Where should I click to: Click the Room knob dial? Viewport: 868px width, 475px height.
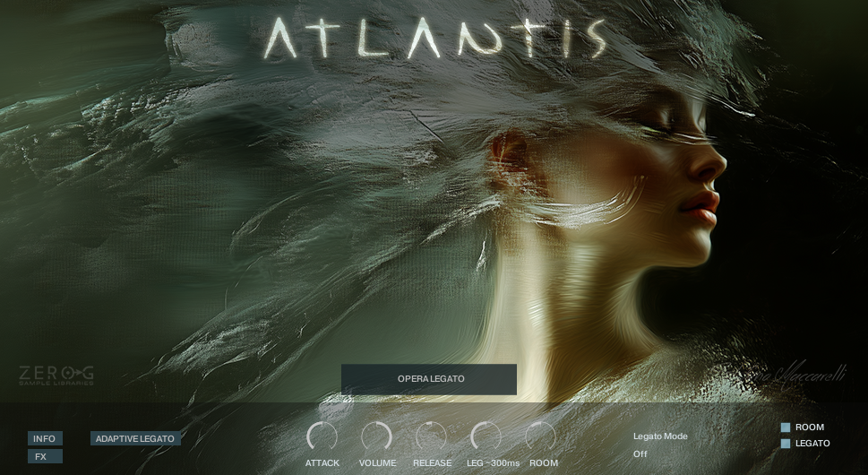541,437
